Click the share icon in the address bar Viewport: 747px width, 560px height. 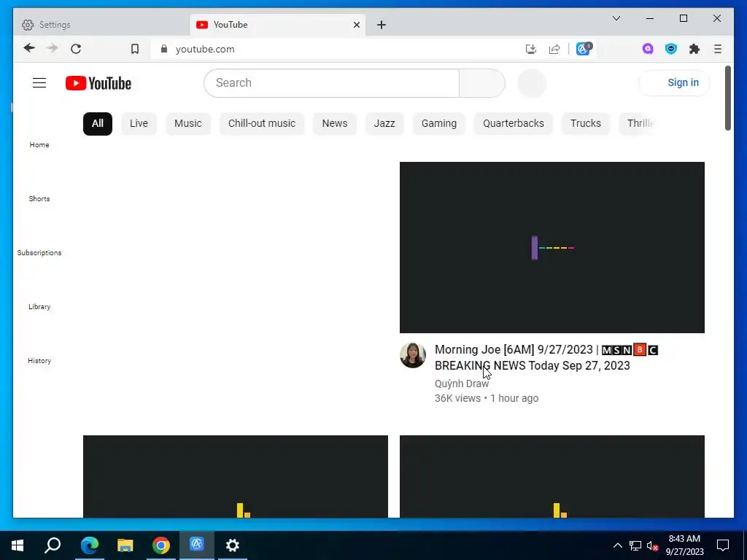[554, 49]
